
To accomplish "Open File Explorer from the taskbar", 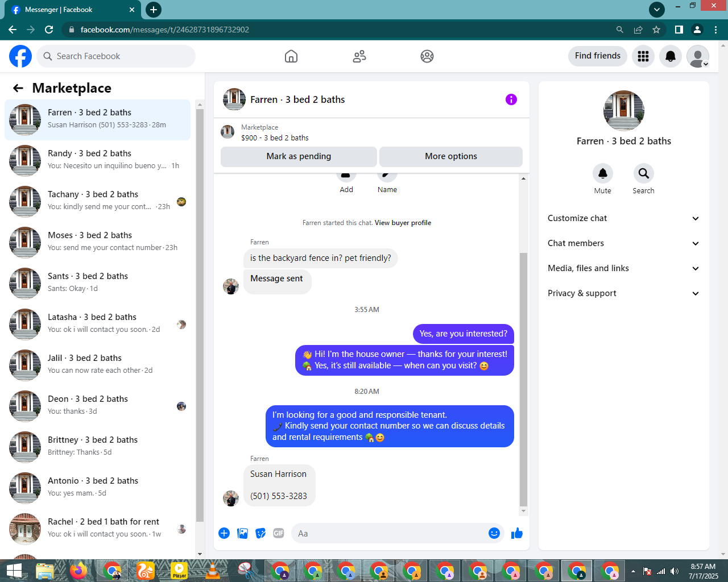I will coord(45,571).
